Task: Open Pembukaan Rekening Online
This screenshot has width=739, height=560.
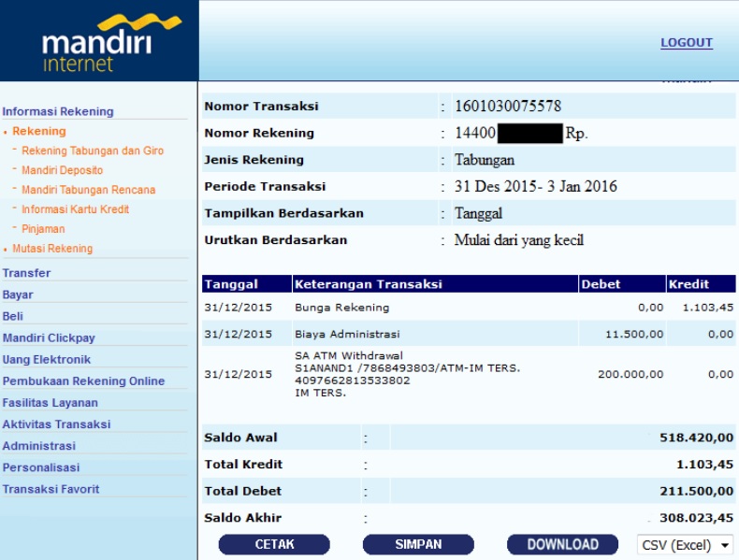Action: [83, 381]
